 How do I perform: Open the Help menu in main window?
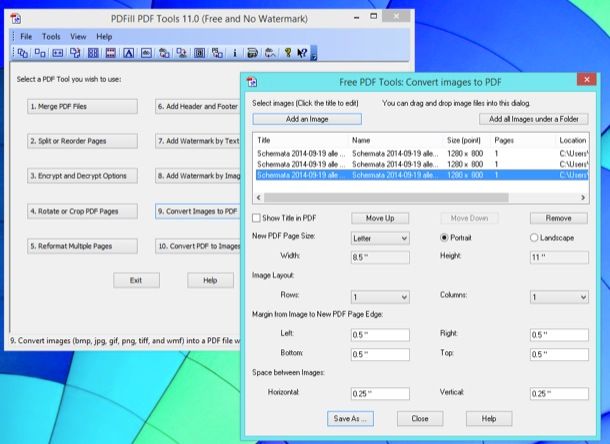click(104, 37)
